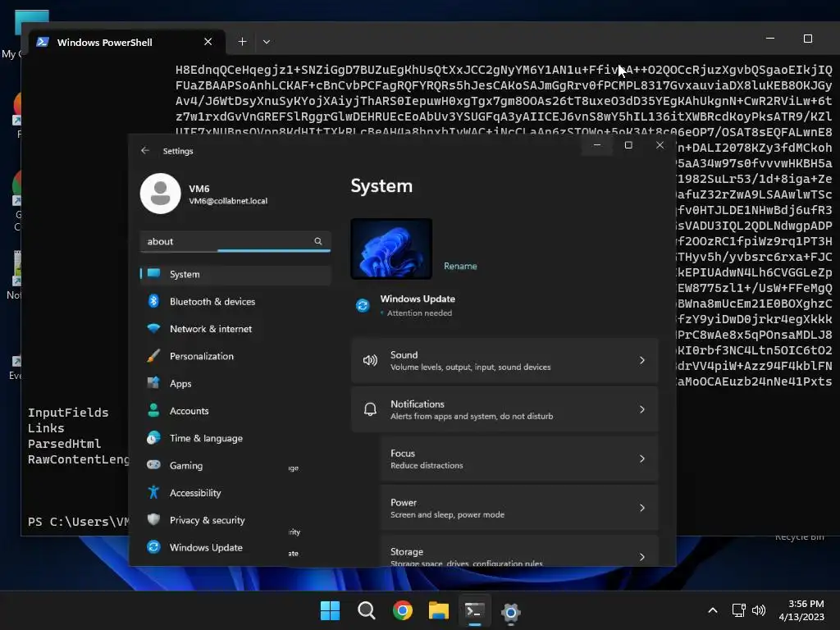Select System in Settings navigation

(x=235, y=274)
